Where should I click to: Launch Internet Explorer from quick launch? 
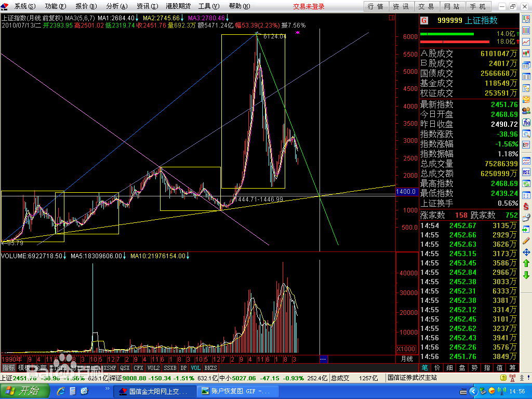point(61,391)
